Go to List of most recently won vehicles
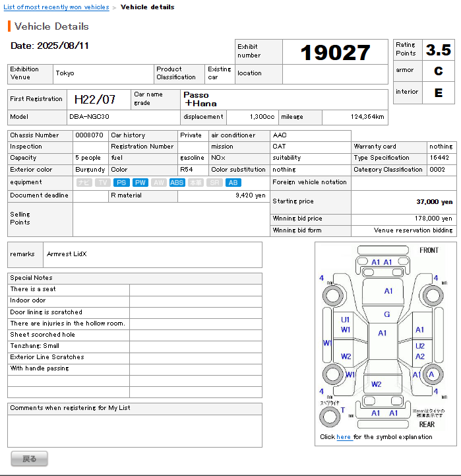This screenshot has width=461, height=476. coord(57,7)
